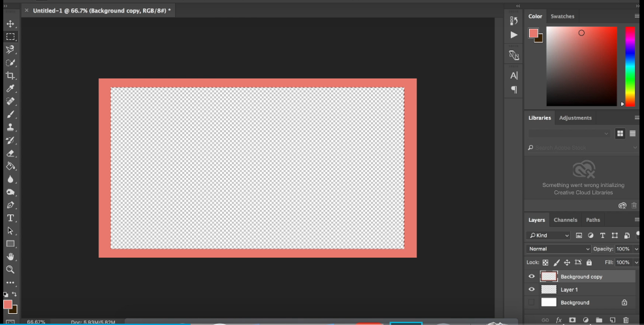Swap foreground and background colors
The width and height of the screenshot is (644, 325).
click(14, 294)
